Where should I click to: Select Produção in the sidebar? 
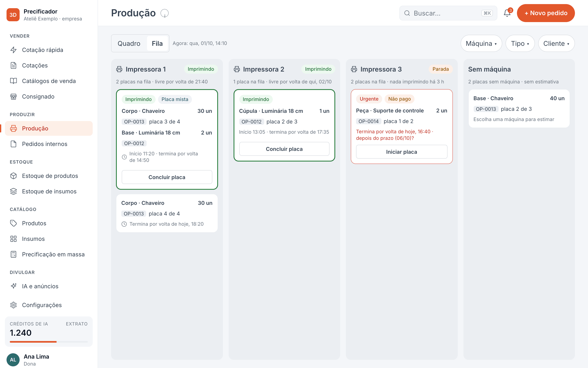(x=49, y=128)
